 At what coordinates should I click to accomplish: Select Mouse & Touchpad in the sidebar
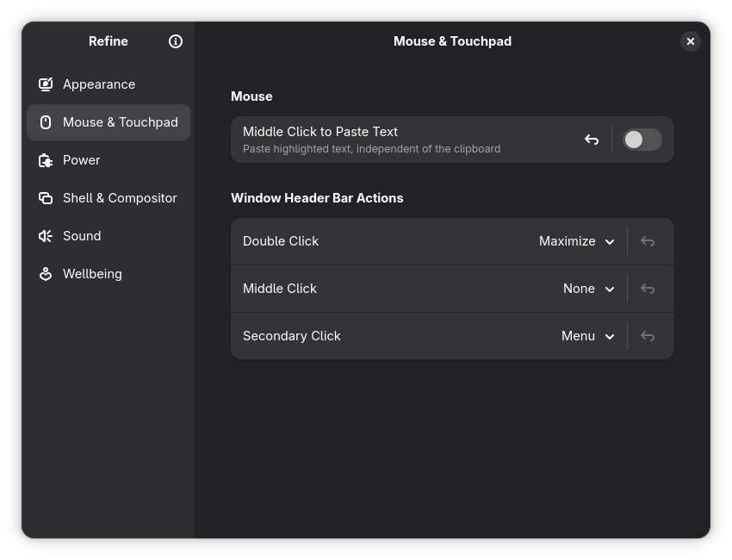coord(120,122)
